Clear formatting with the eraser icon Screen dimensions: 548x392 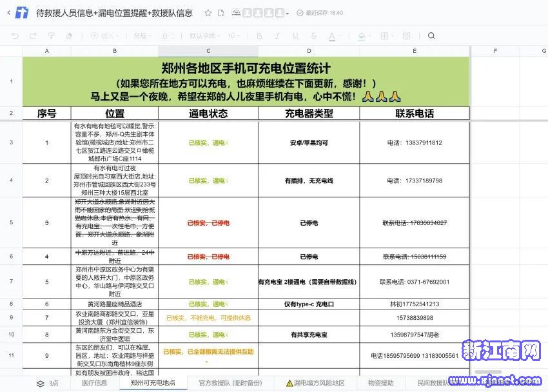(x=69, y=35)
